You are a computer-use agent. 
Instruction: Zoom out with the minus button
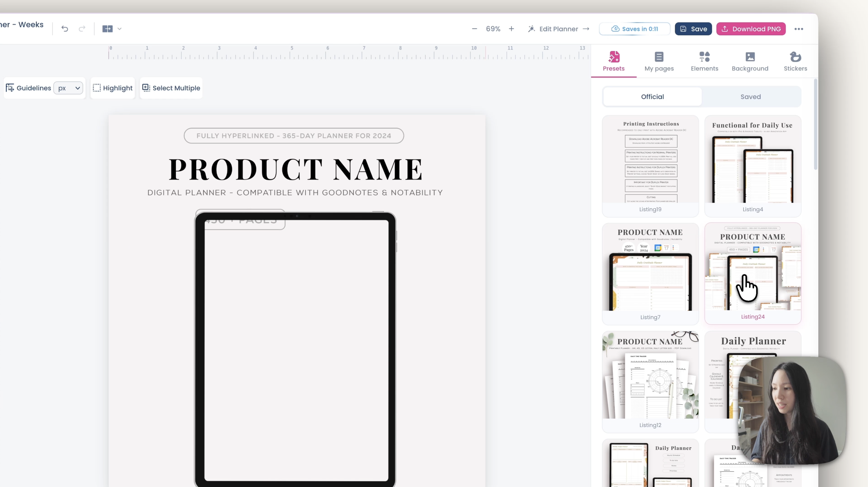[x=474, y=29]
